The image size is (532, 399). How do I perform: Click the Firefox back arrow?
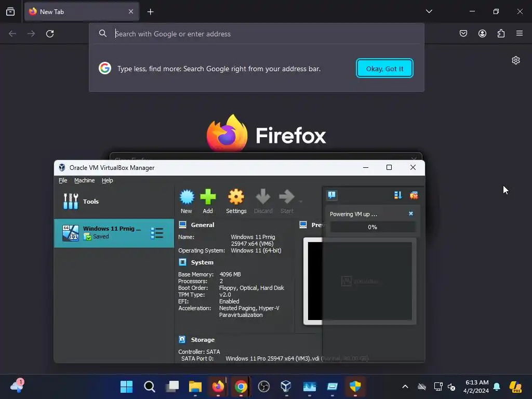[x=12, y=34]
